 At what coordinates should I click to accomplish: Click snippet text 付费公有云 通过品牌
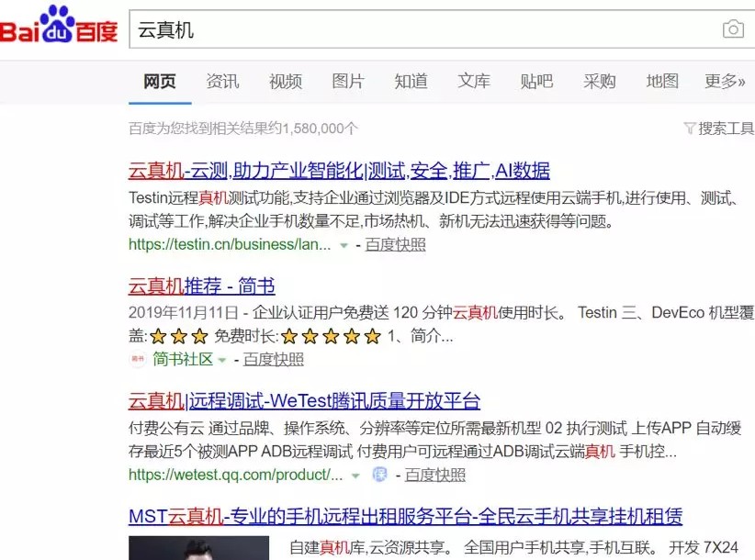pyautogui.click(x=201, y=428)
